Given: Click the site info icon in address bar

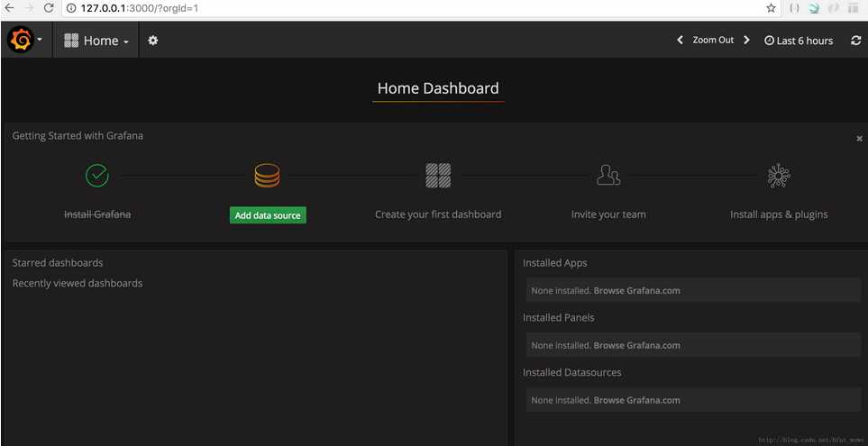Looking at the screenshot, I should [x=71, y=8].
